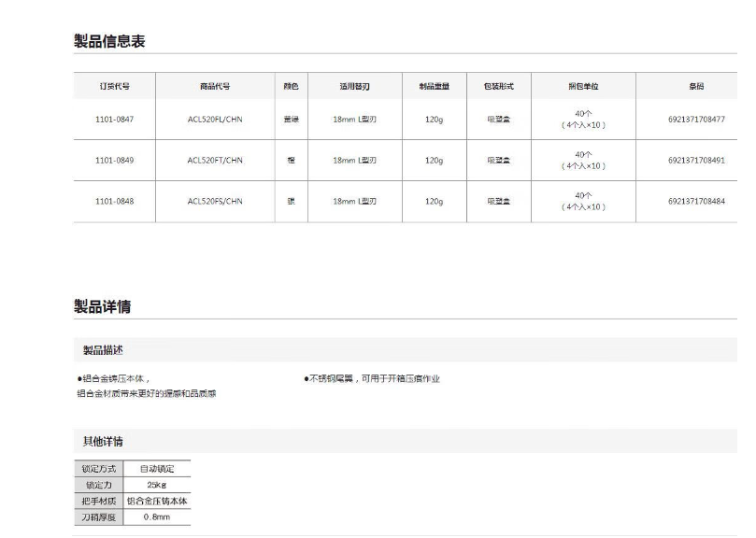Click the 製品信息表 section heading

tap(109, 41)
